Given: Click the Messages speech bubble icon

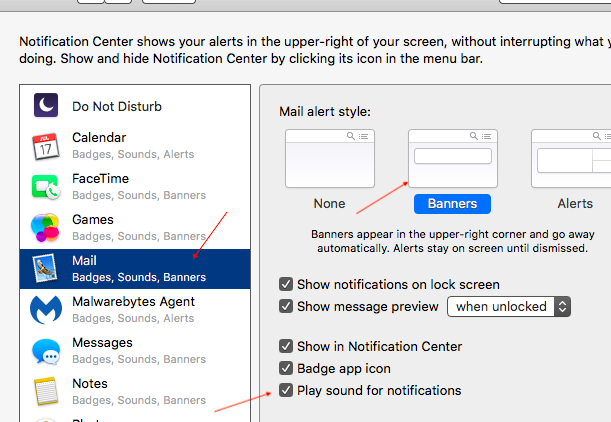Looking at the screenshot, I should 46,351.
